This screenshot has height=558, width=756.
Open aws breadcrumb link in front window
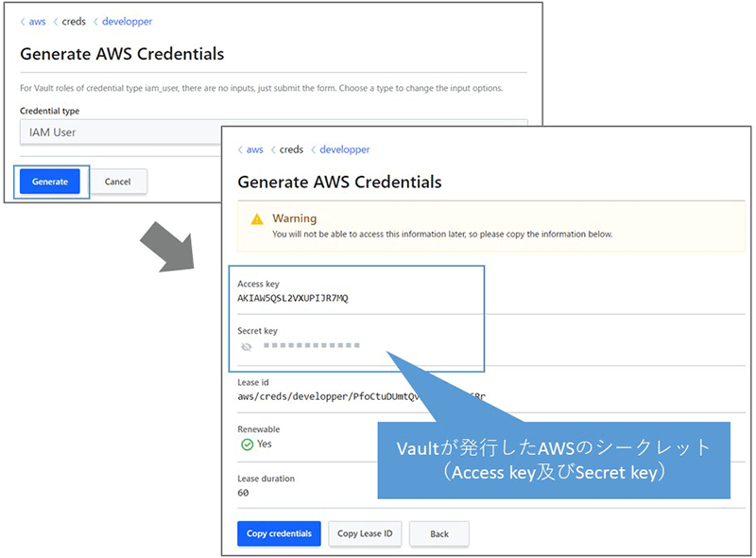coord(254,149)
